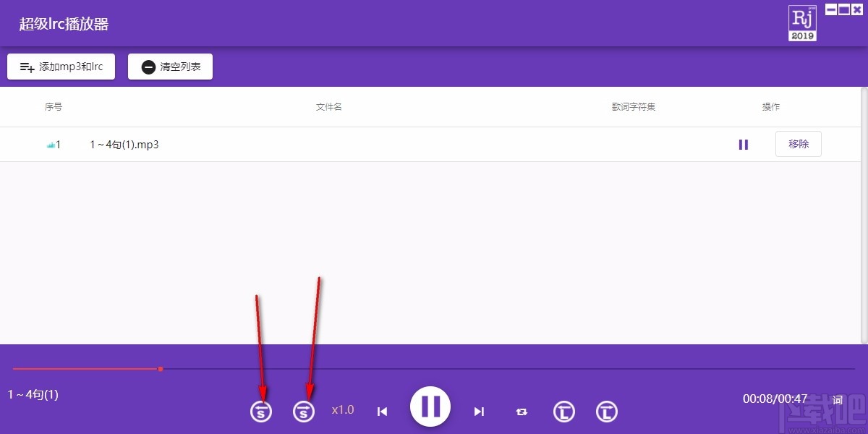Remove the track using 移除 button

[x=799, y=144]
